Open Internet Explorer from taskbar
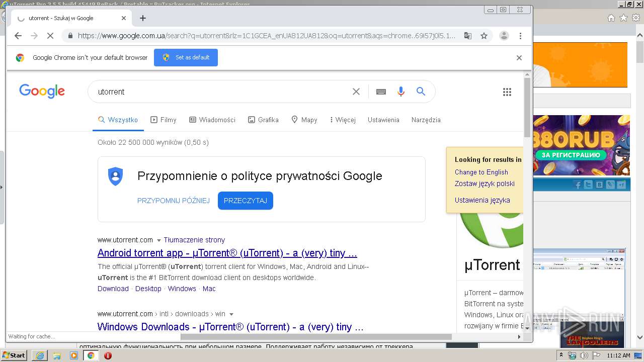Viewport: 644px width, 362px height. pyautogui.click(x=40, y=355)
